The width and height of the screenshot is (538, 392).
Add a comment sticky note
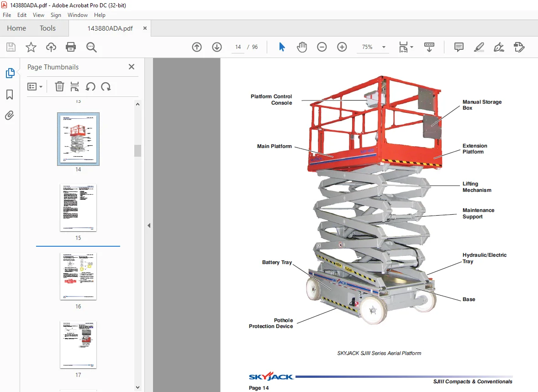pos(459,47)
